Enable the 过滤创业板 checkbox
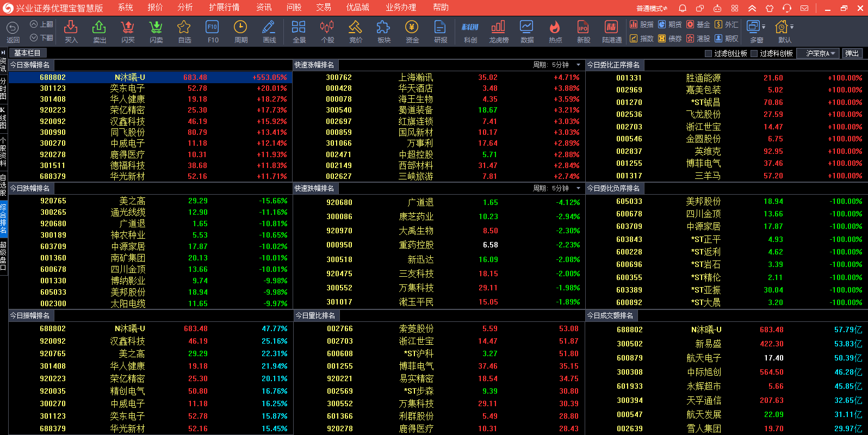 click(x=708, y=53)
